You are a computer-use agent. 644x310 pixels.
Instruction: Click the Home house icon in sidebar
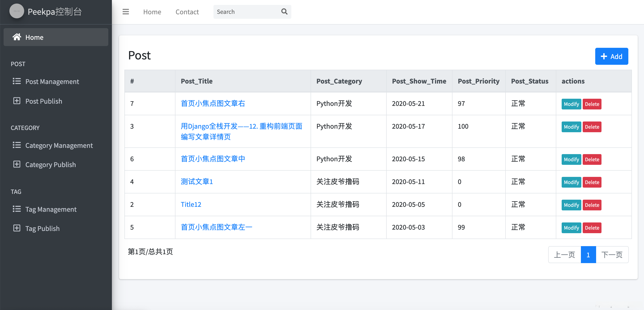(x=17, y=37)
